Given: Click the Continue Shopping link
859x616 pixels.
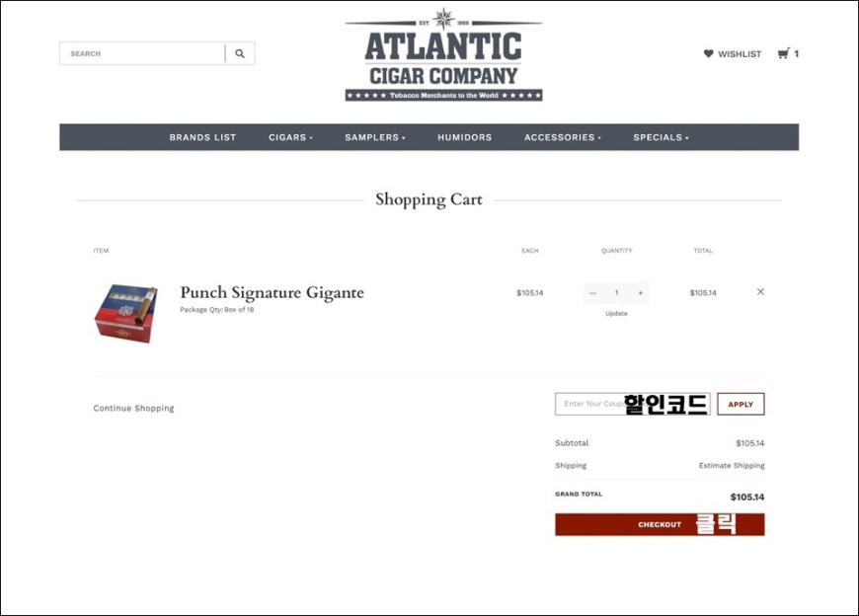Looking at the screenshot, I should [133, 408].
